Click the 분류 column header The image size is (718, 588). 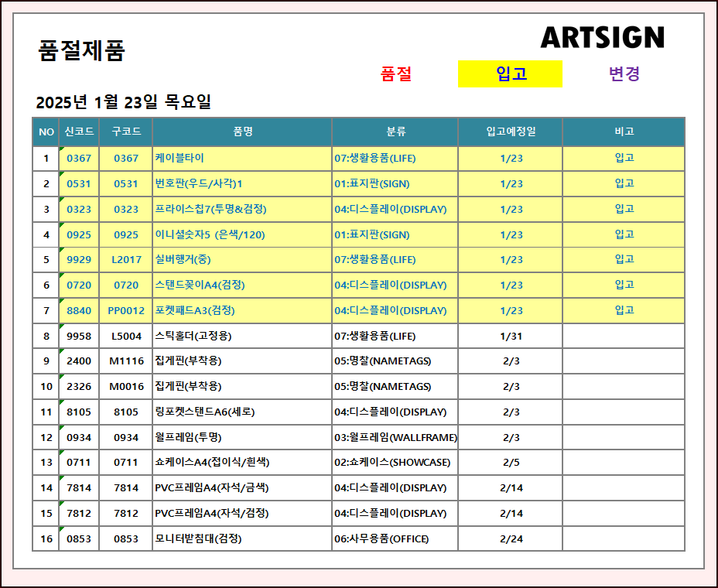point(395,132)
